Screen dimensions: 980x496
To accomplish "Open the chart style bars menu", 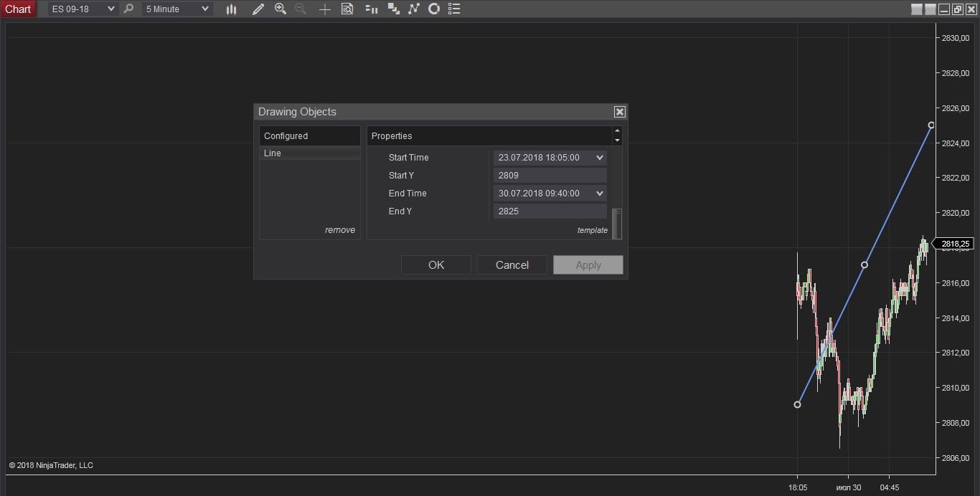I will point(231,9).
